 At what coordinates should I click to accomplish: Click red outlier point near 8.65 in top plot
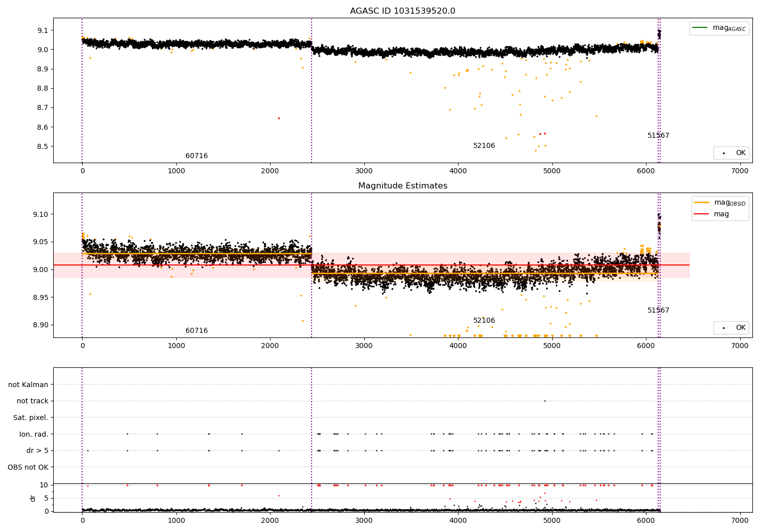(x=279, y=118)
